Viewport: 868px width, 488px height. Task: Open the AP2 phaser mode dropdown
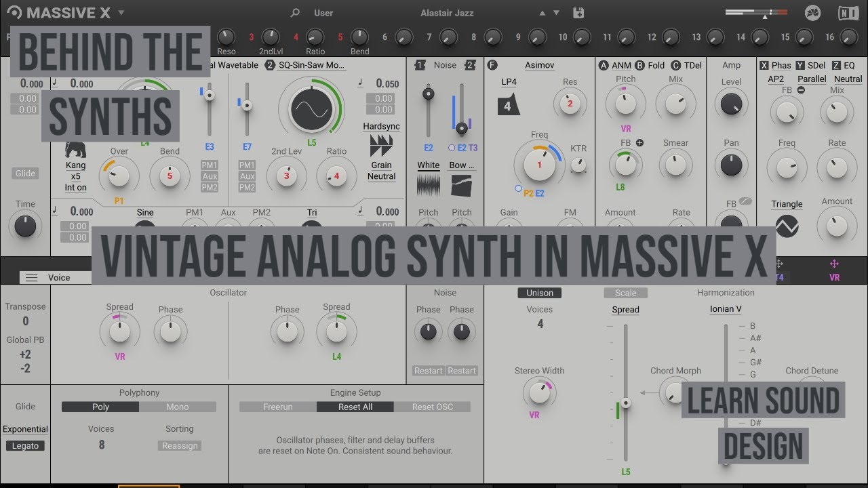pos(776,79)
